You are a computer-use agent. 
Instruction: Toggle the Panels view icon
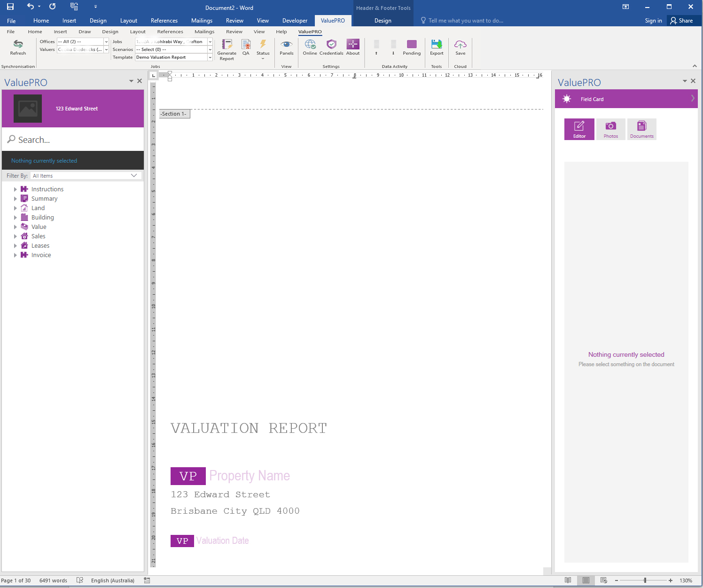coord(287,44)
